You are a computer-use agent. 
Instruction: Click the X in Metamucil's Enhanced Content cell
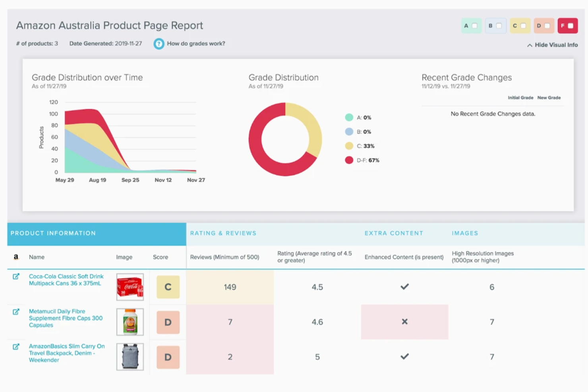[404, 322]
